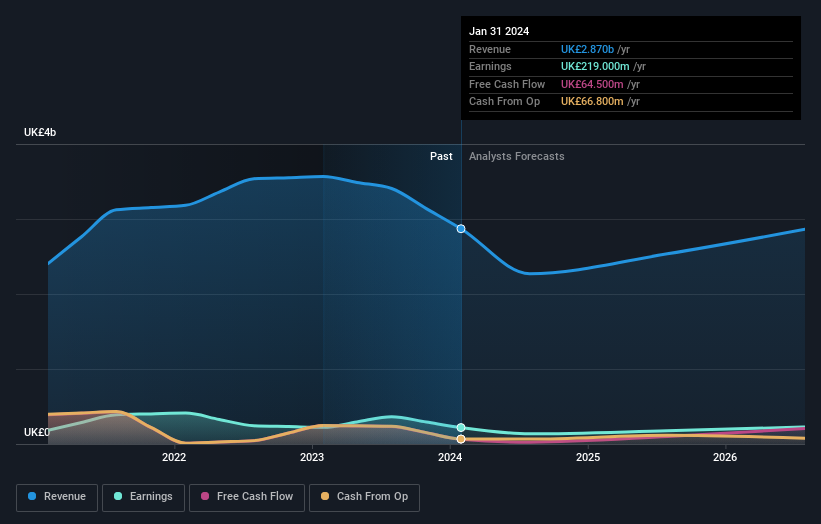Click the 'Revenue' row label in tooltip

pyautogui.click(x=490, y=49)
